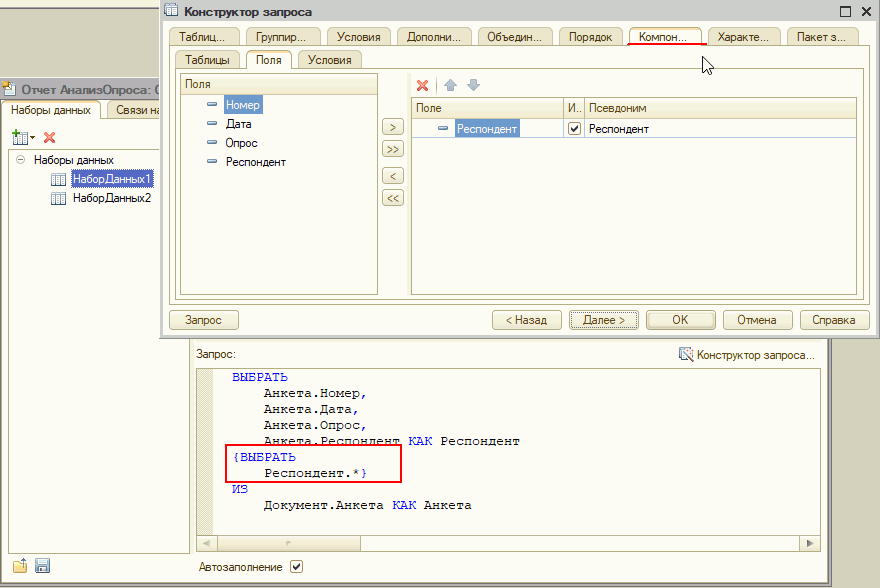Select Дата in Поля list

[x=239, y=124]
